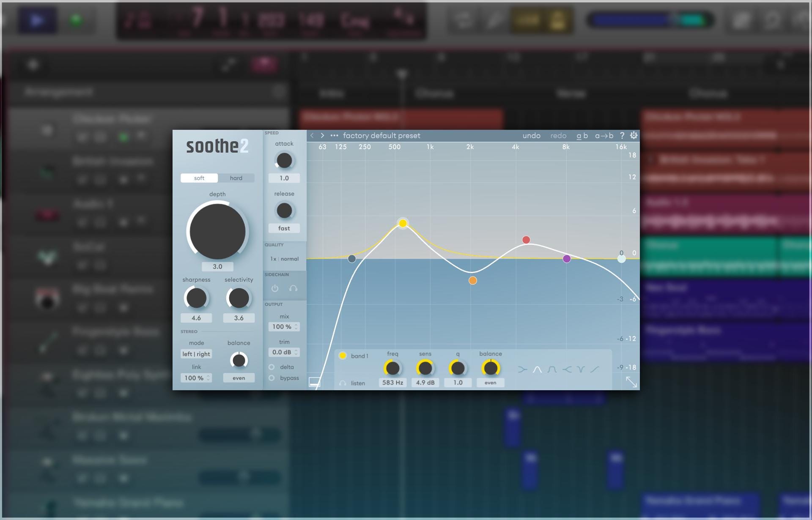The width and height of the screenshot is (812, 520).
Task: Open the left | right stereo mode selector
Action: click(x=196, y=354)
